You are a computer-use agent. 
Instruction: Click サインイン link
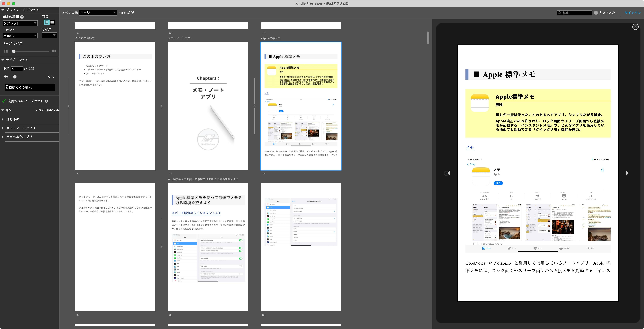(x=633, y=13)
